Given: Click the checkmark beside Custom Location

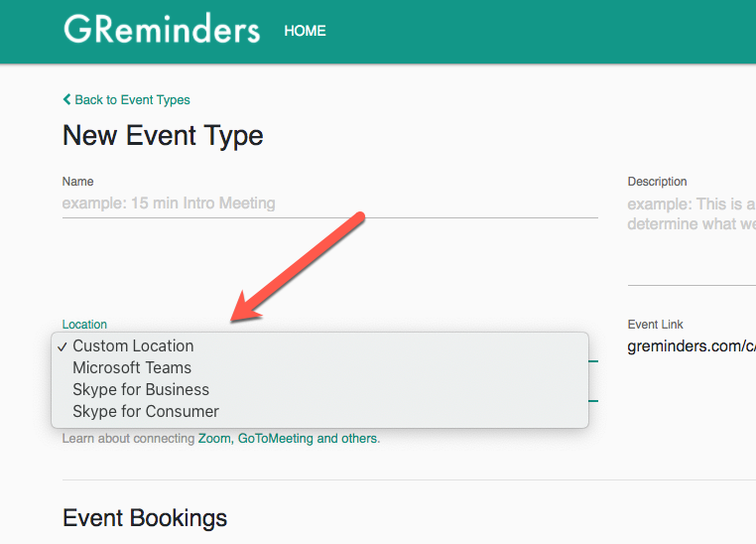Looking at the screenshot, I should point(62,346).
